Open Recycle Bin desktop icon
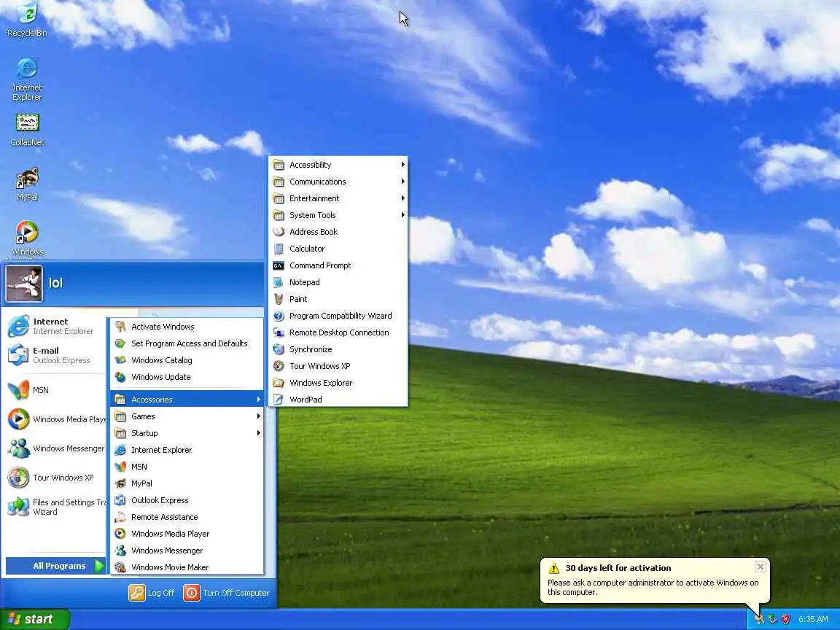This screenshot has width=840, height=630. coord(27,20)
